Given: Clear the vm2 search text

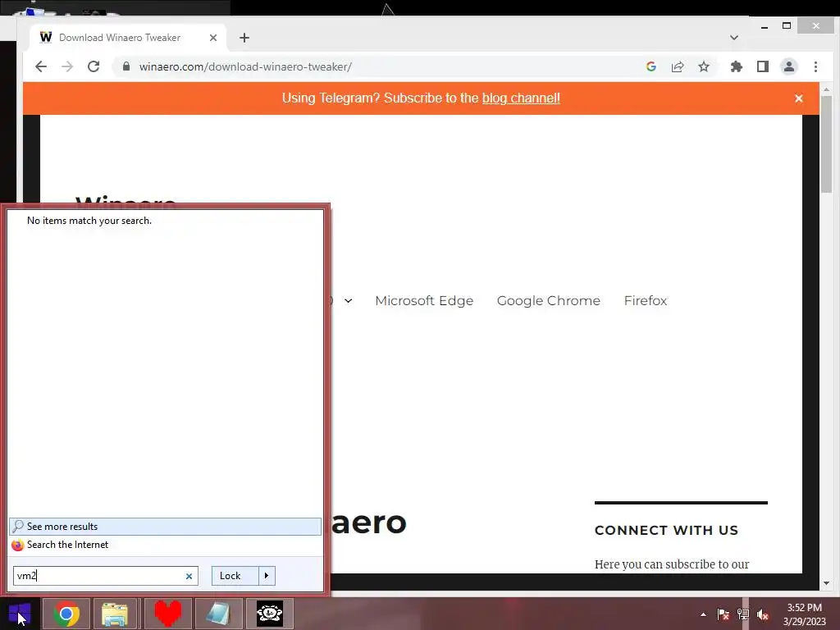Looking at the screenshot, I should (x=189, y=577).
